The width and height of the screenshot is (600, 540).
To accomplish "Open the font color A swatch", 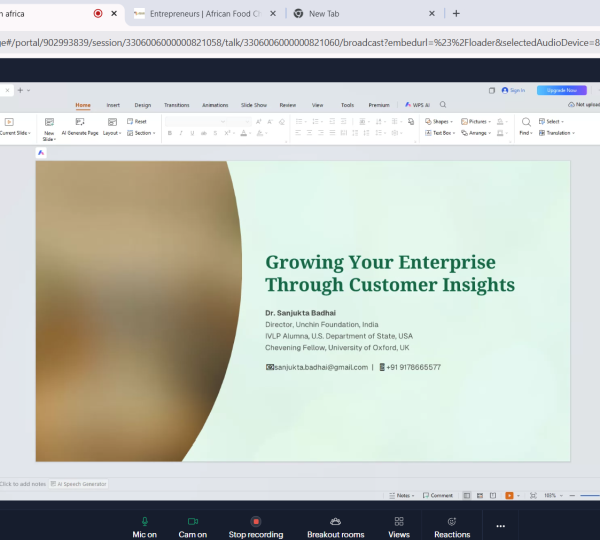I will tap(243, 133).
